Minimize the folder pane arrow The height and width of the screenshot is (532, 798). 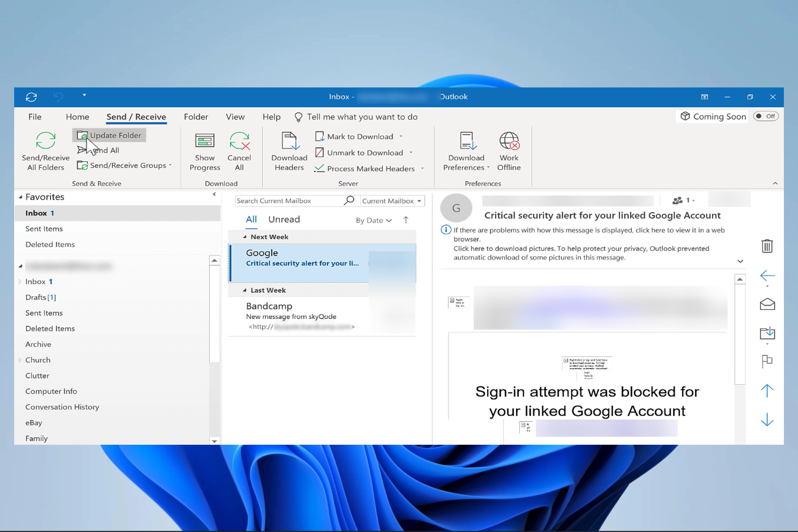coord(214,194)
